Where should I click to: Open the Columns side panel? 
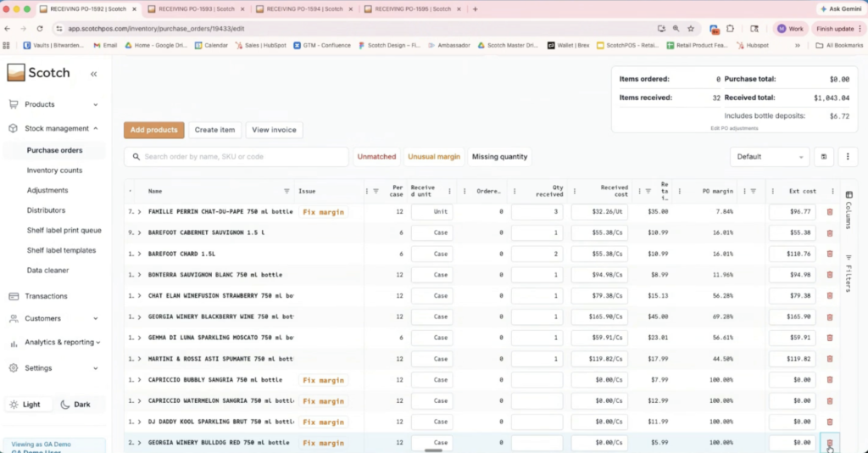[x=849, y=210]
